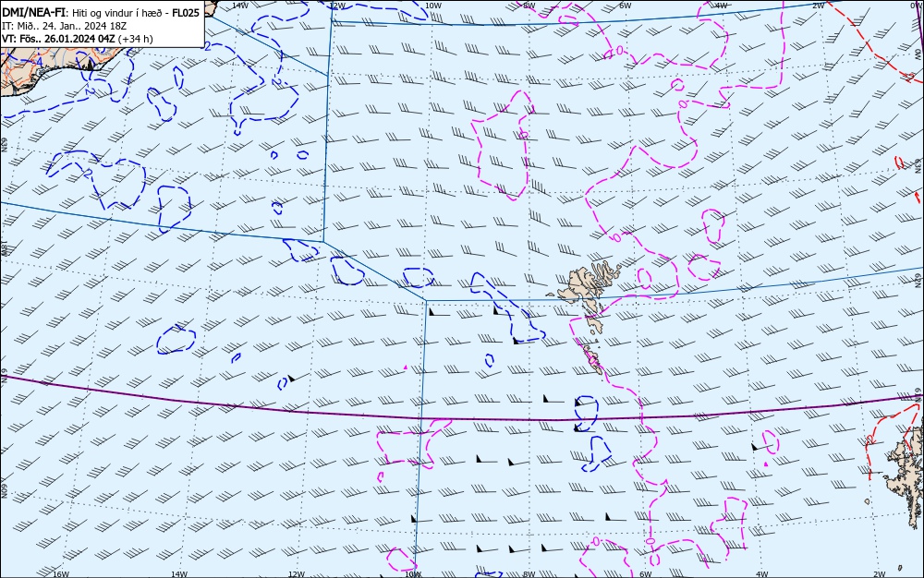Image resolution: width=924 pixels, height=578 pixels.
Task: Click the 4W longitude label on the bottom axis
Action: [762, 574]
